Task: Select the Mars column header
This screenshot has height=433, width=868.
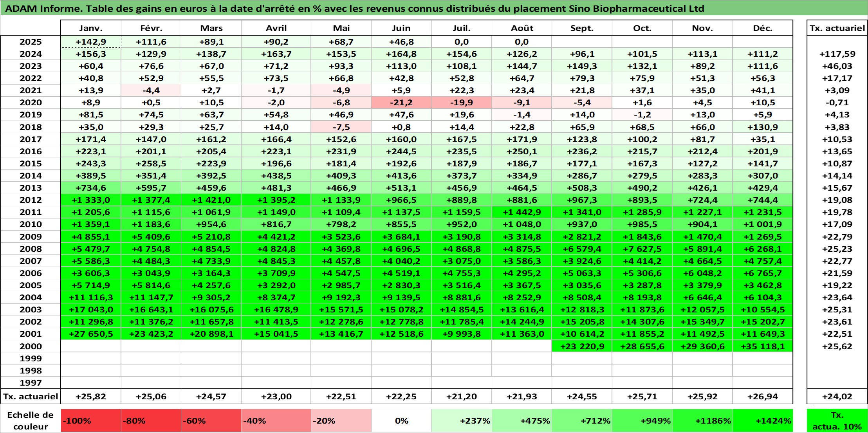Action: click(x=211, y=28)
